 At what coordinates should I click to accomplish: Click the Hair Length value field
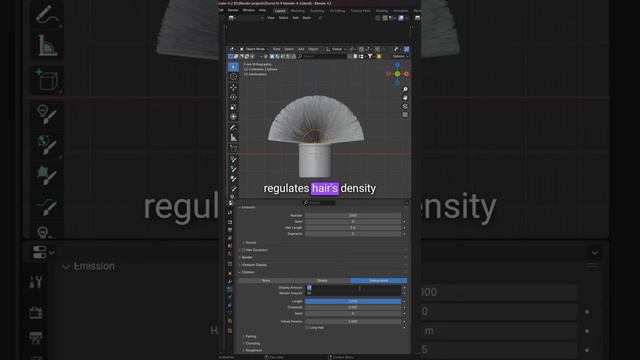tap(353, 228)
